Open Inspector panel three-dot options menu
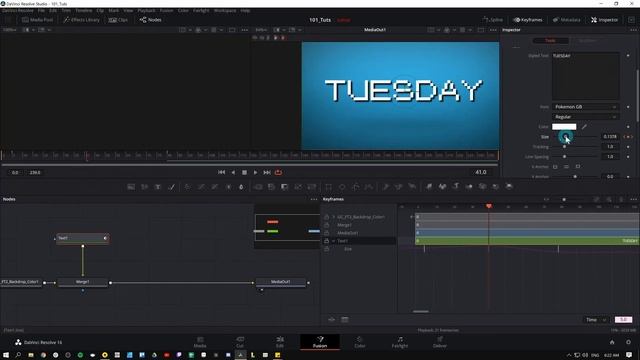 coord(633,30)
